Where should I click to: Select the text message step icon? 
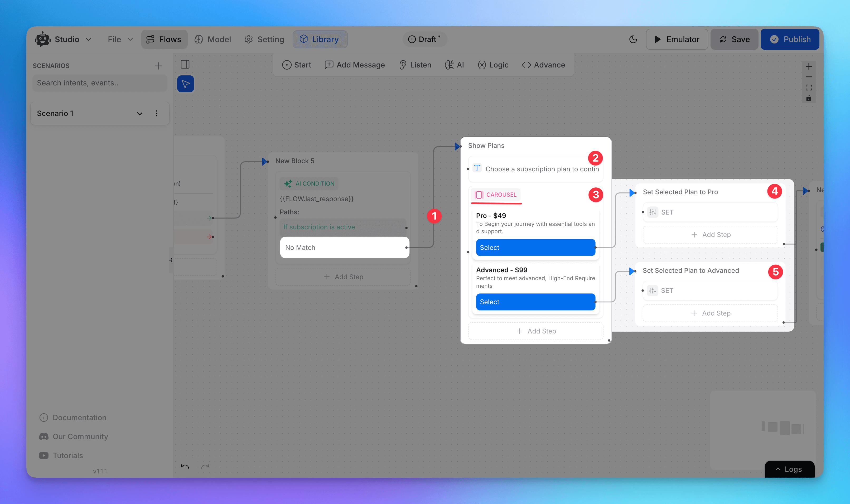477,168
